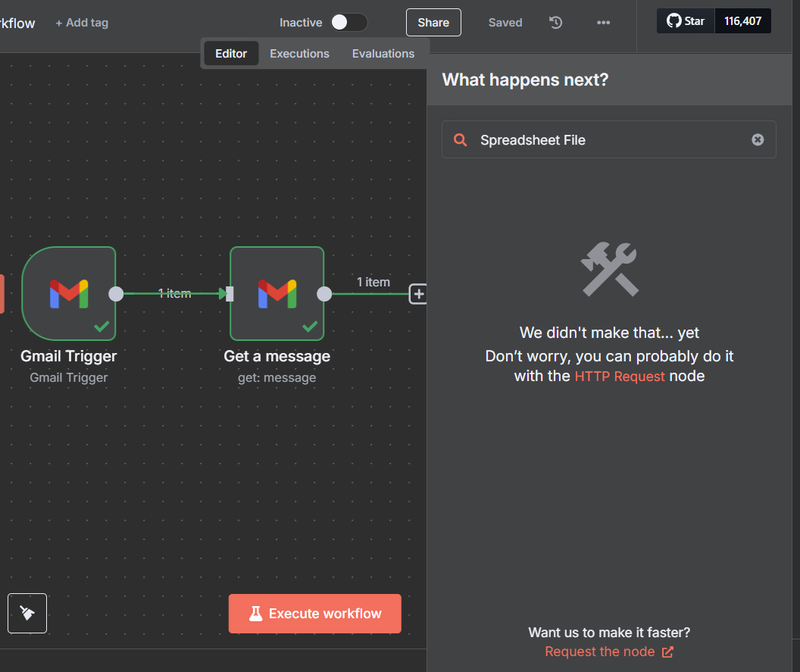Toggle the Inactive workflow switch
The height and width of the screenshot is (672, 800).
(349, 23)
